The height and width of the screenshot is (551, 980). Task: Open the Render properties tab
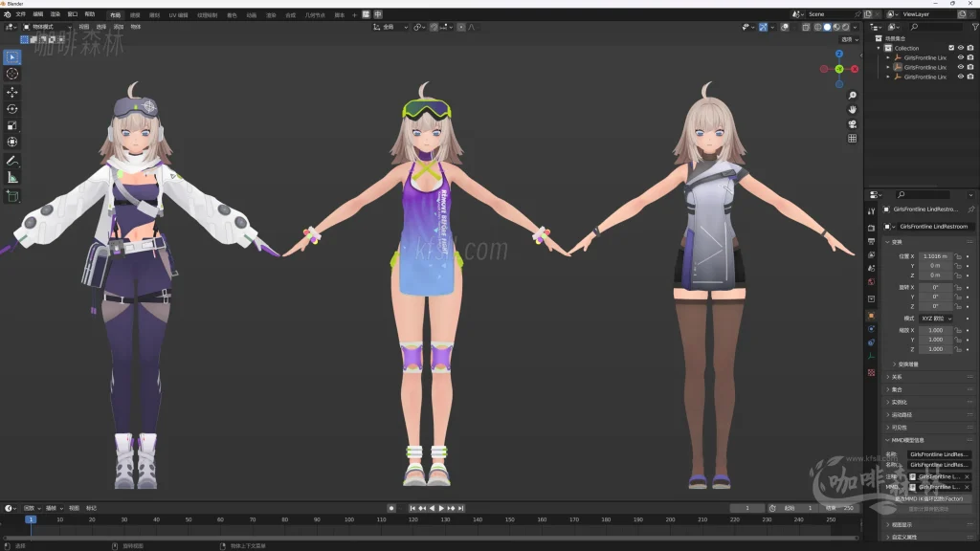click(x=871, y=228)
